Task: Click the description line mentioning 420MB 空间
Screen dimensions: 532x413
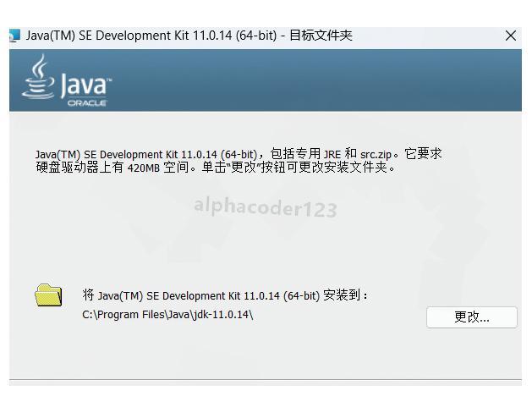Action: point(216,168)
